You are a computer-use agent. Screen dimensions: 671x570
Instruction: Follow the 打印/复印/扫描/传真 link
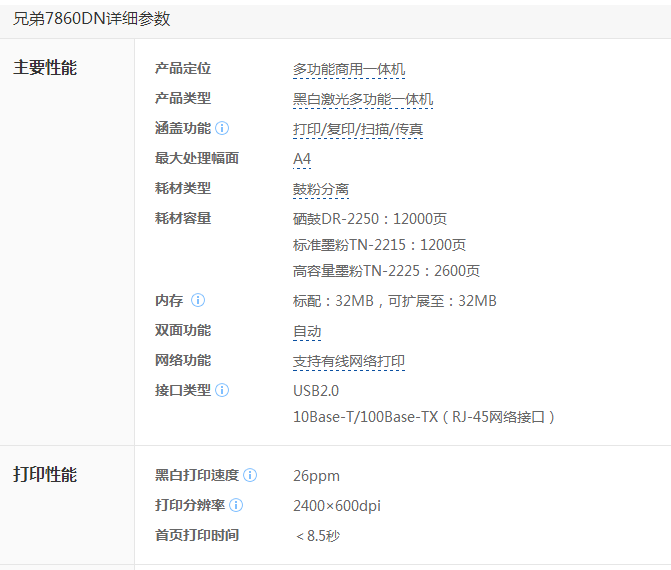click(358, 129)
